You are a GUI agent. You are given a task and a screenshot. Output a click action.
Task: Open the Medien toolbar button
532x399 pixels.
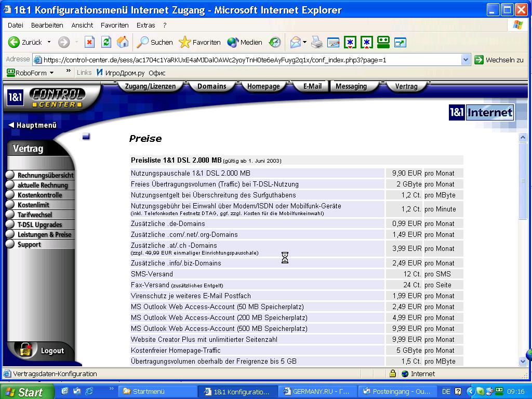[245, 43]
